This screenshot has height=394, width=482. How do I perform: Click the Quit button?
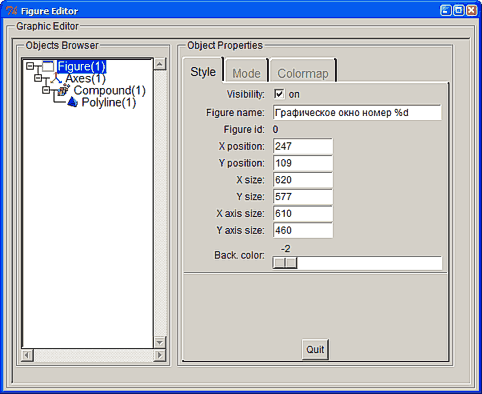coord(315,349)
